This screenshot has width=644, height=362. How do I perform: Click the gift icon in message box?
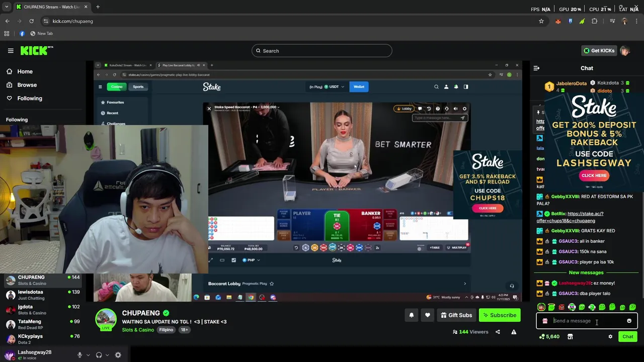coord(545,321)
